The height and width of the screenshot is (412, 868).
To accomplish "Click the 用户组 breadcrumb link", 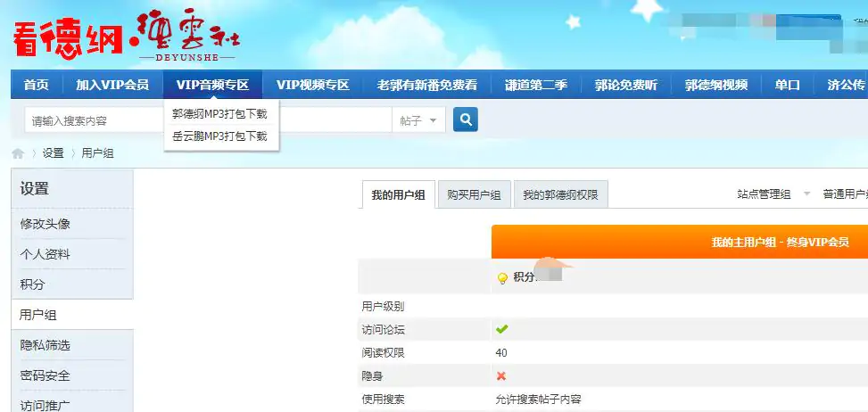I will point(97,153).
